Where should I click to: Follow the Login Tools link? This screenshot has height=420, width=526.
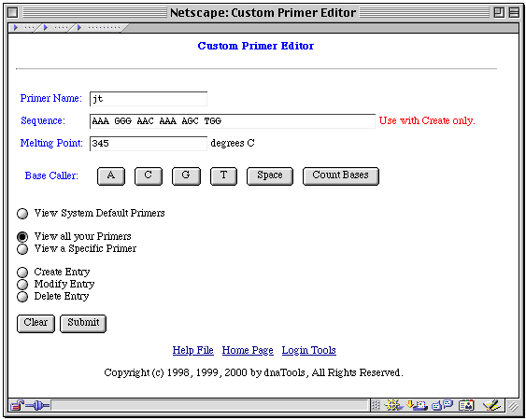(309, 350)
